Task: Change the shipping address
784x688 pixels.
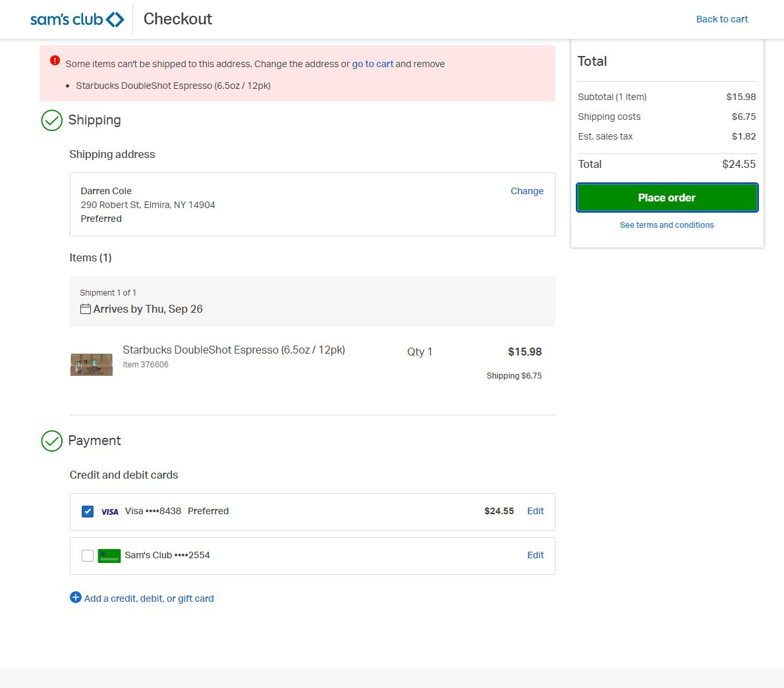Action: point(526,191)
